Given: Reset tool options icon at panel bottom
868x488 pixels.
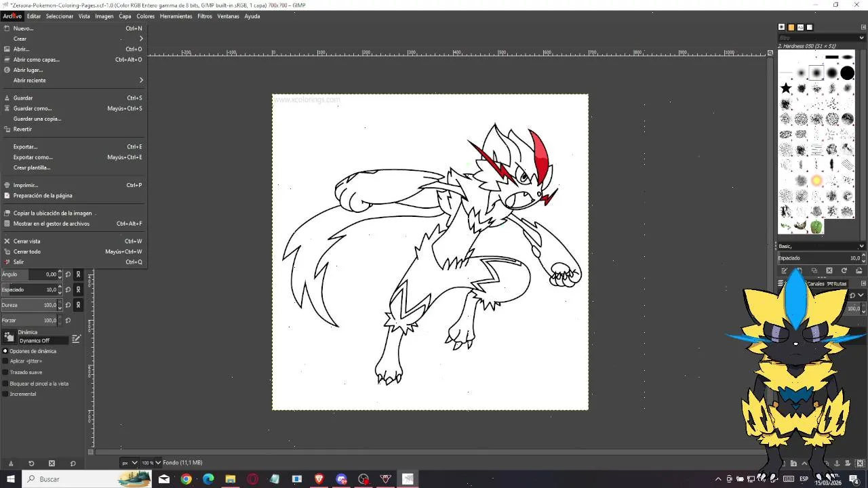Looking at the screenshot, I should (73, 464).
